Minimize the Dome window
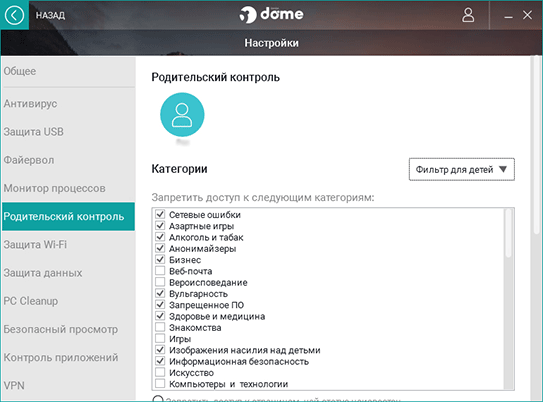The height and width of the screenshot is (402, 543). (508, 16)
